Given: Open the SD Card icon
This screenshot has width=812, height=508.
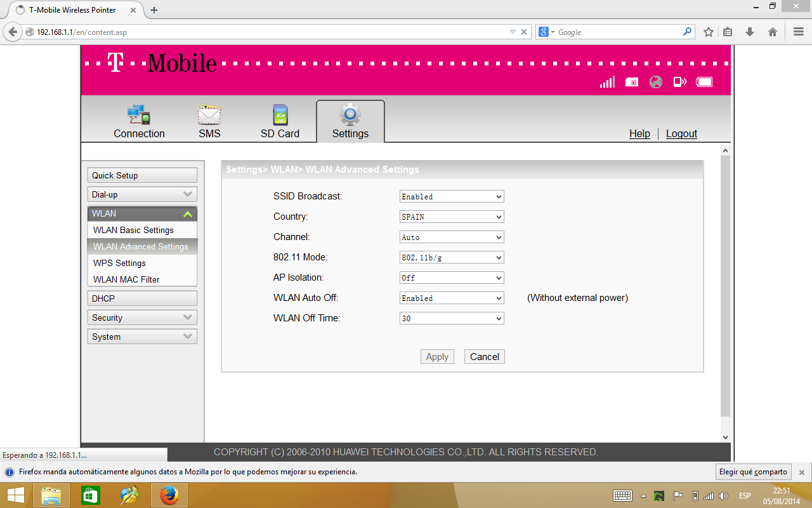Looking at the screenshot, I should pos(280,116).
